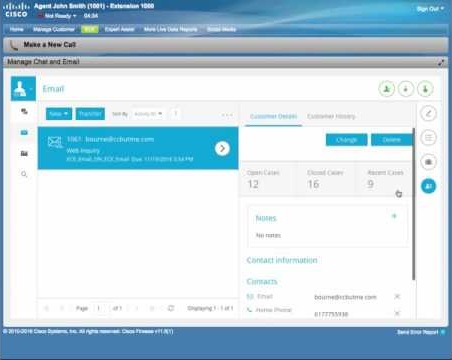Click the Change customer button
This screenshot has width=452, height=360.
346,140
